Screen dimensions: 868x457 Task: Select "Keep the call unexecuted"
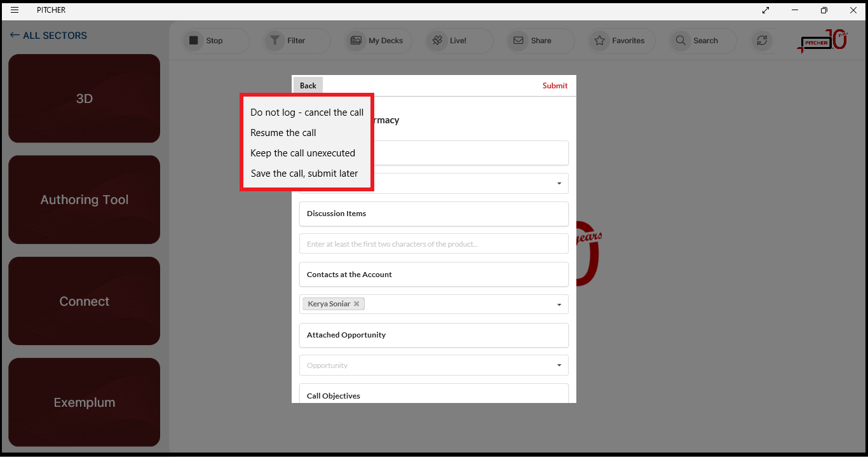(302, 153)
